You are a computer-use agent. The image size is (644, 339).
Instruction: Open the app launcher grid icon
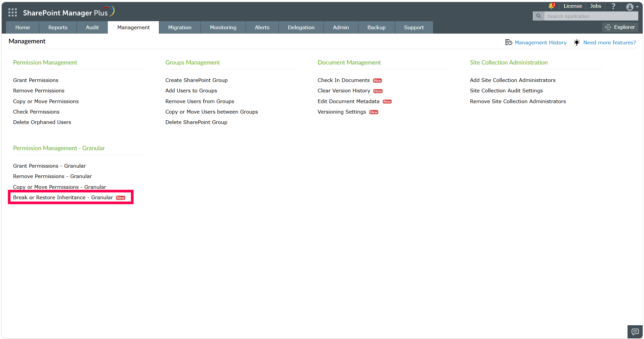[12, 13]
